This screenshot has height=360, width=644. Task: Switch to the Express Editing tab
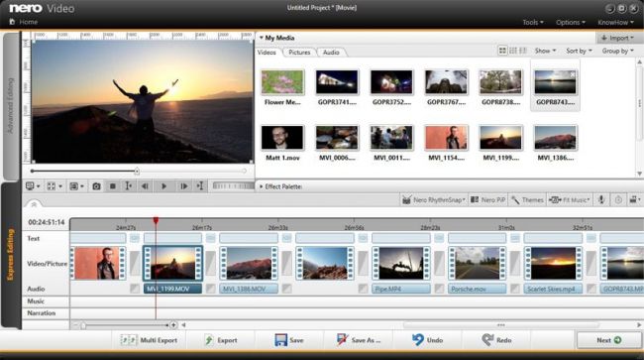(x=11, y=255)
